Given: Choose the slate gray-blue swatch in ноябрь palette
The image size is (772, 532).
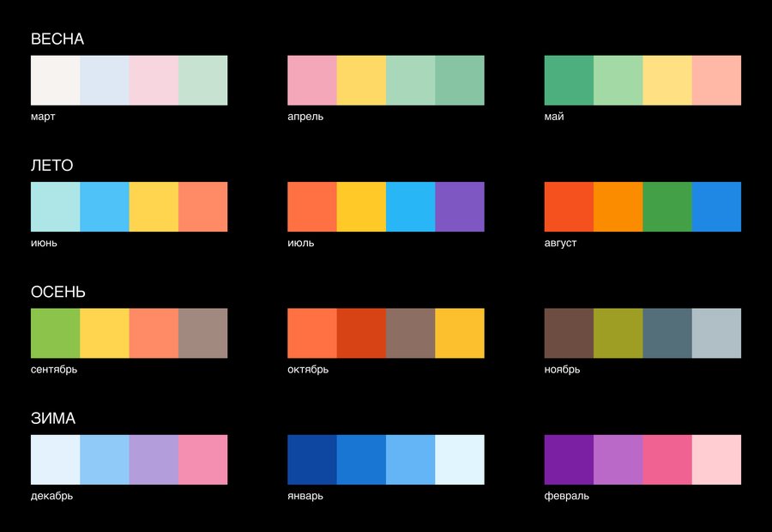Looking at the screenshot, I should pyautogui.click(x=667, y=334).
